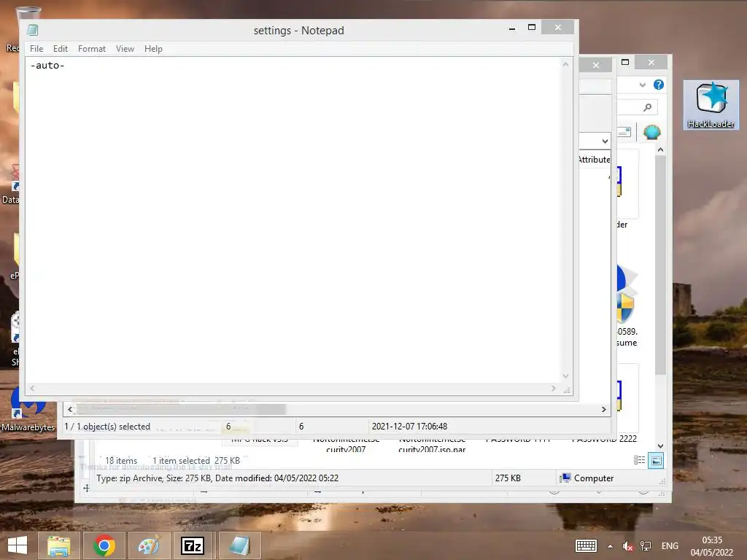Viewport: 747px width, 560px height.
Task: Open the Edit menu in Notepad
Action: coord(60,49)
